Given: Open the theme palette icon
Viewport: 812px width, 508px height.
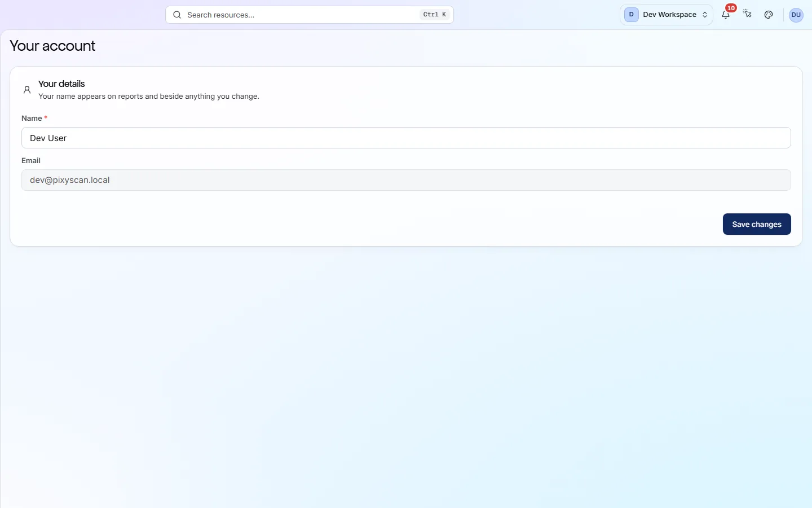Looking at the screenshot, I should pos(769,15).
